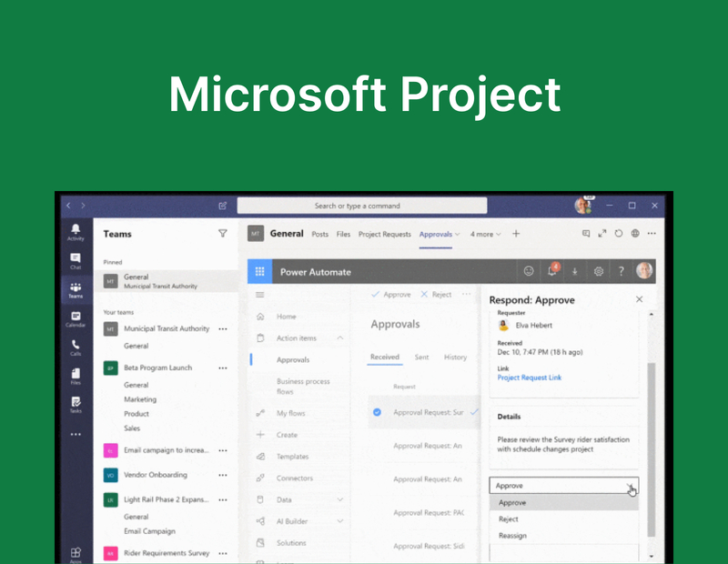Open the Power Automate app launcher grid
The width and height of the screenshot is (728, 564).
(x=260, y=271)
